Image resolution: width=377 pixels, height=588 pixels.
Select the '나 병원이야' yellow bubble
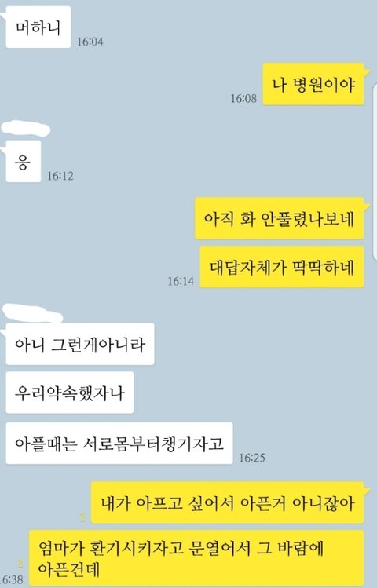tap(313, 84)
